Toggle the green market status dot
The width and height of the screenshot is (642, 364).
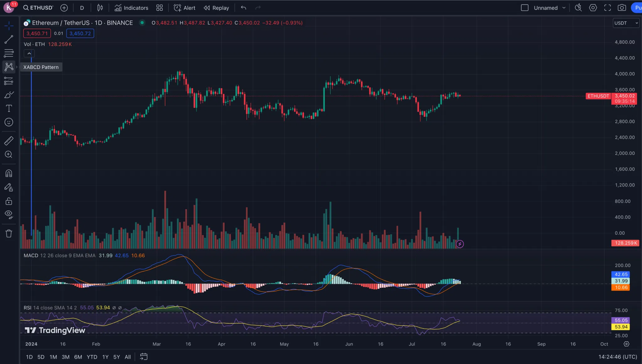tap(142, 23)
